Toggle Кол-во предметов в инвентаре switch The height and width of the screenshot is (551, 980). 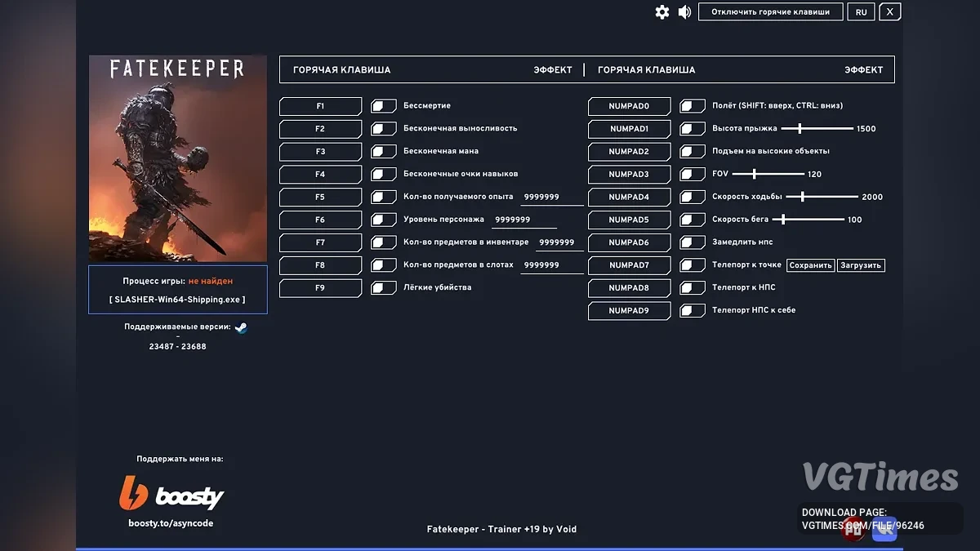pyautogui.click(x=384, y=243)
